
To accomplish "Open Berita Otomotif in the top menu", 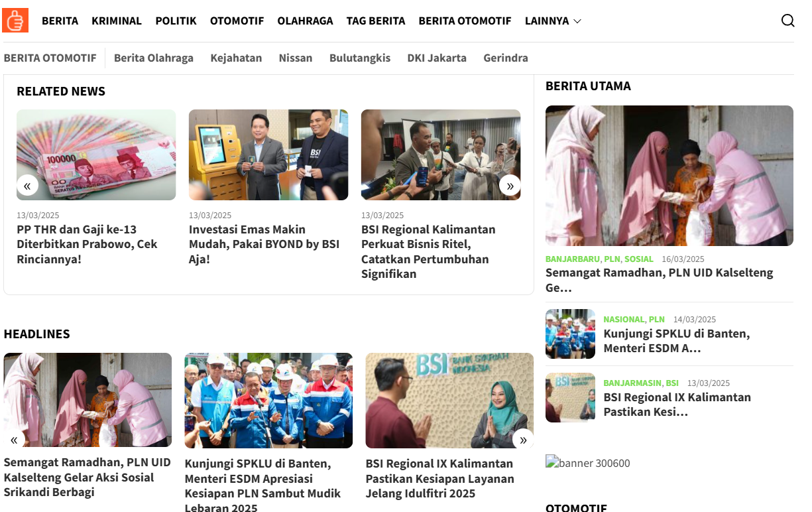I will (465, 21).
